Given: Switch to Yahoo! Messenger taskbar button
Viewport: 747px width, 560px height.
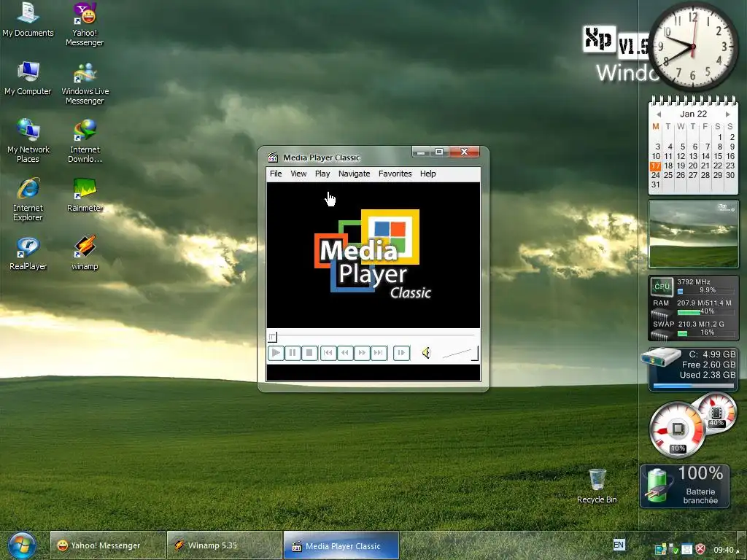Looking at the screenshot, I should coord(108,545).
